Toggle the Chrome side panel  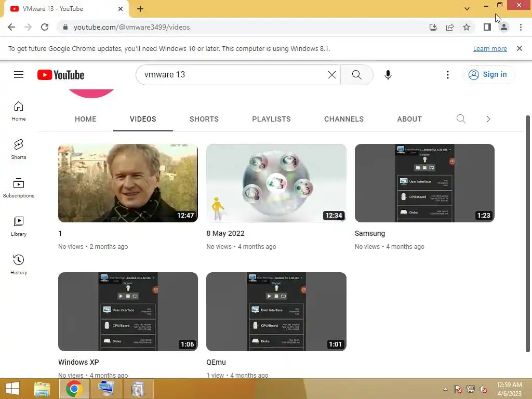[487, 27]
